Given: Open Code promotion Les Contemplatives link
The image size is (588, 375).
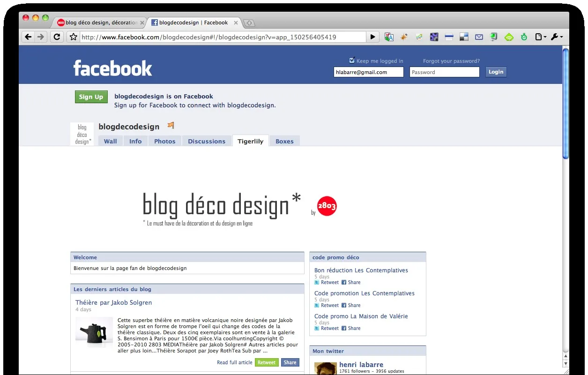Looking at the screenshot, I should click(x=365, y=293).
